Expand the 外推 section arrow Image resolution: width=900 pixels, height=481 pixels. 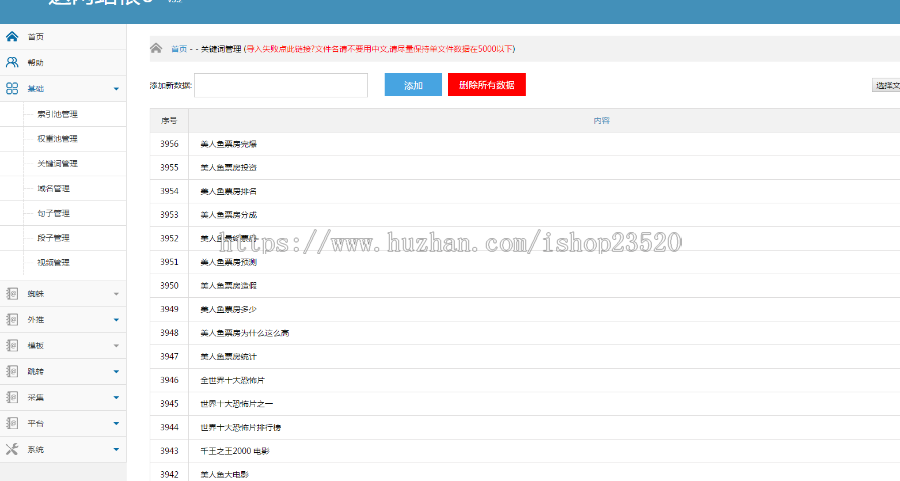pyautogui.click(x=117, y=320)
